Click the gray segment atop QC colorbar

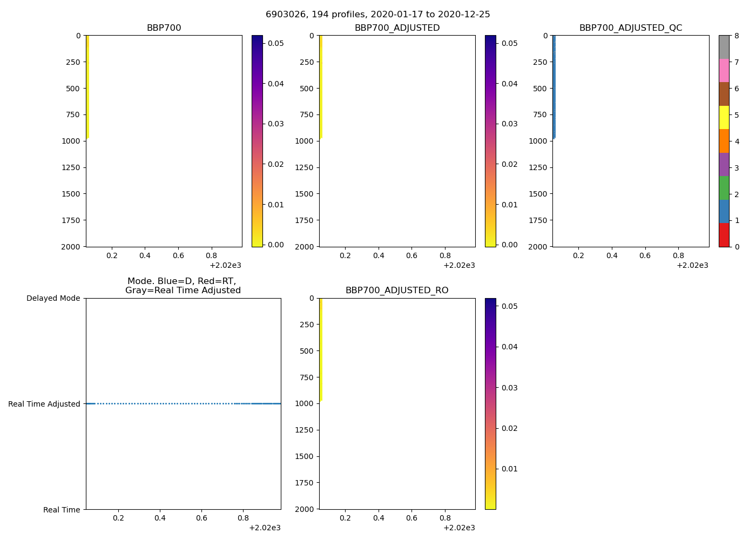(x=724, y=47)
